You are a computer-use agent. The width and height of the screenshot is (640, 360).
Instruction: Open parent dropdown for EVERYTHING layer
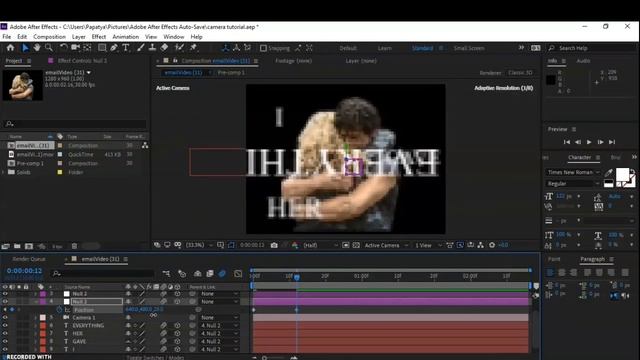pyautogui.click(x=219, y=326)
